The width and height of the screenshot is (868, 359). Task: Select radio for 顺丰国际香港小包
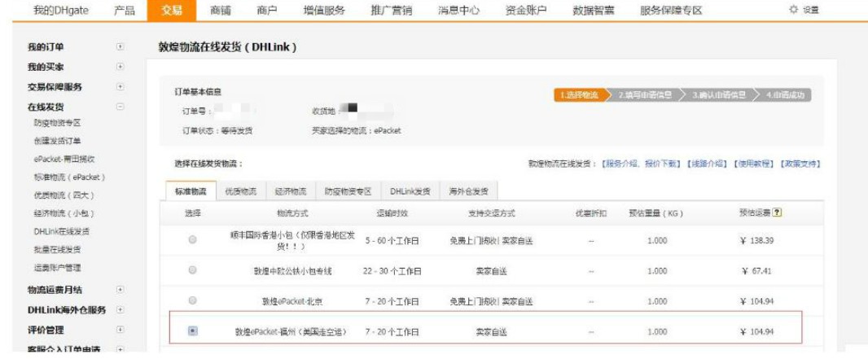pyautogui.click(x=193, y=240)
